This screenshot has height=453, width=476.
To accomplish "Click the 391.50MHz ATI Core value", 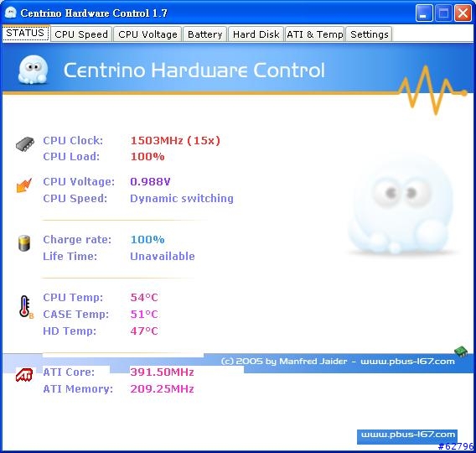I will pos(162,372).
